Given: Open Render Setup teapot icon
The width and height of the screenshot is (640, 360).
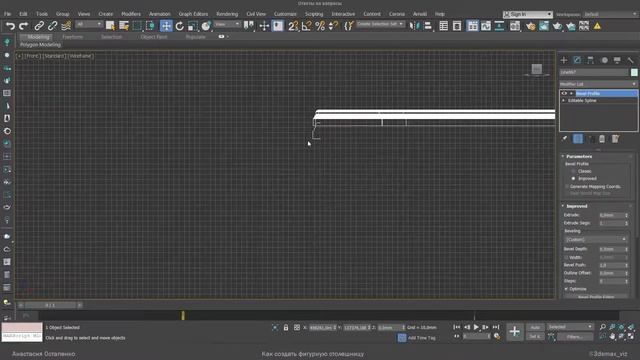Looking at the screenshot, I should point(530,26).
